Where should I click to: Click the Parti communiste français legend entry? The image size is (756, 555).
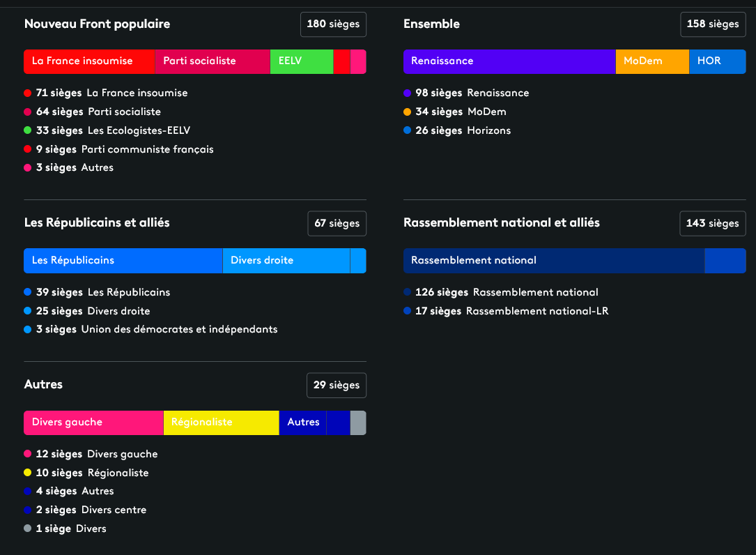tap(125, 149)
